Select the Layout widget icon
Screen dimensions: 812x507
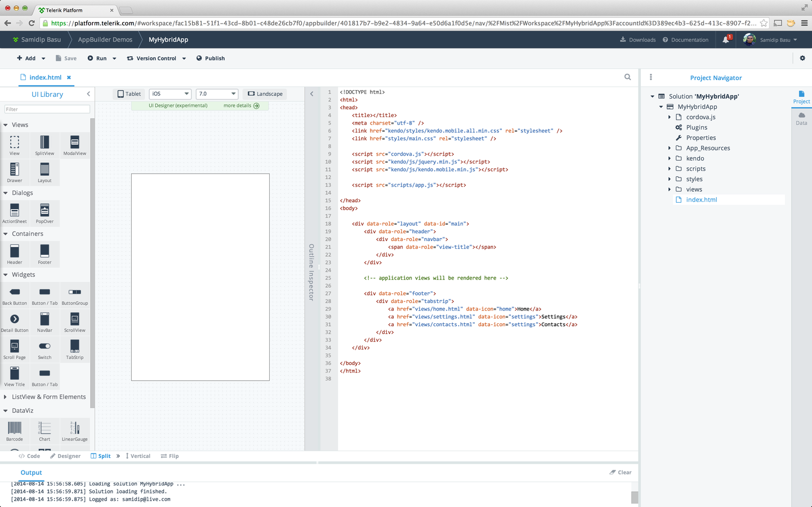tap(44, 169)
